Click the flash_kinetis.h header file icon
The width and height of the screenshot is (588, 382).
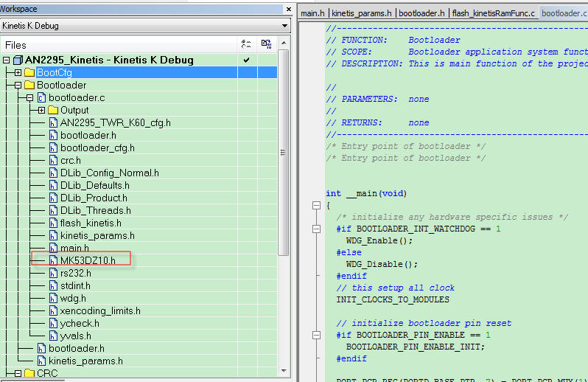[x=53, y=223]
